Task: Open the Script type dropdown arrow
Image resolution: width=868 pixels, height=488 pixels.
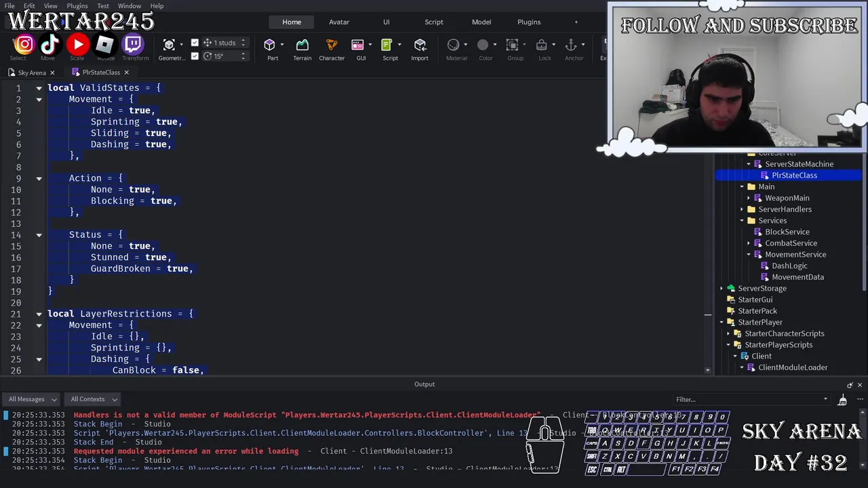Action: tap(399, 45)
